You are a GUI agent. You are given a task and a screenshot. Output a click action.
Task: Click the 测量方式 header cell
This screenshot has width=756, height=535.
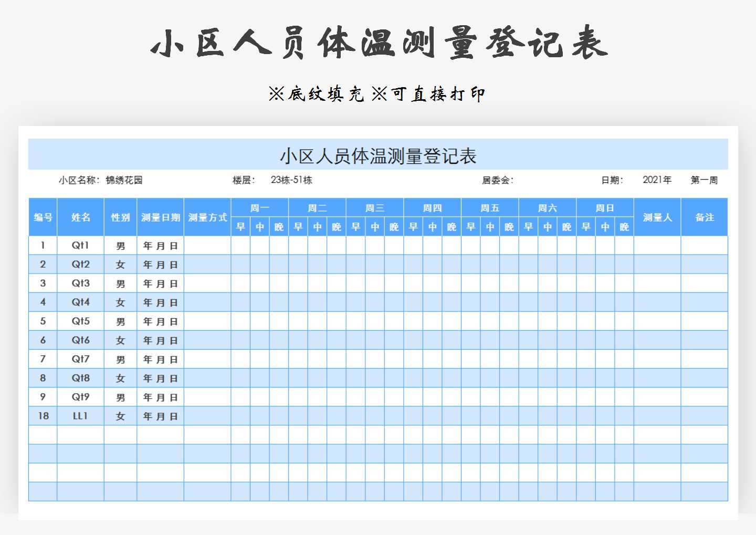pos(207,217)
